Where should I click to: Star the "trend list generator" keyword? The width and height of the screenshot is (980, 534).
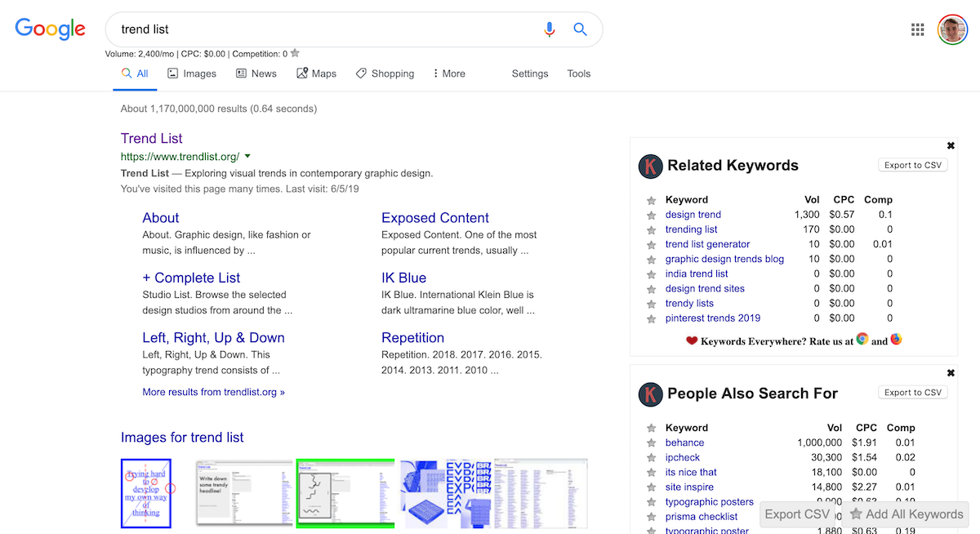[x=651, y=245]
